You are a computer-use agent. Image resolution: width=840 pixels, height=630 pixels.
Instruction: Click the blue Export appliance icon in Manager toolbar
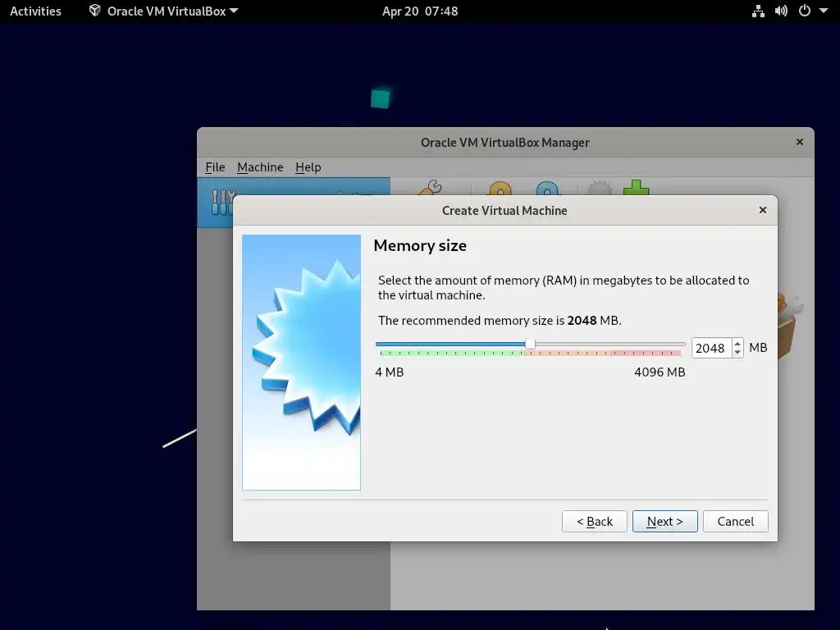coord(547,189)
